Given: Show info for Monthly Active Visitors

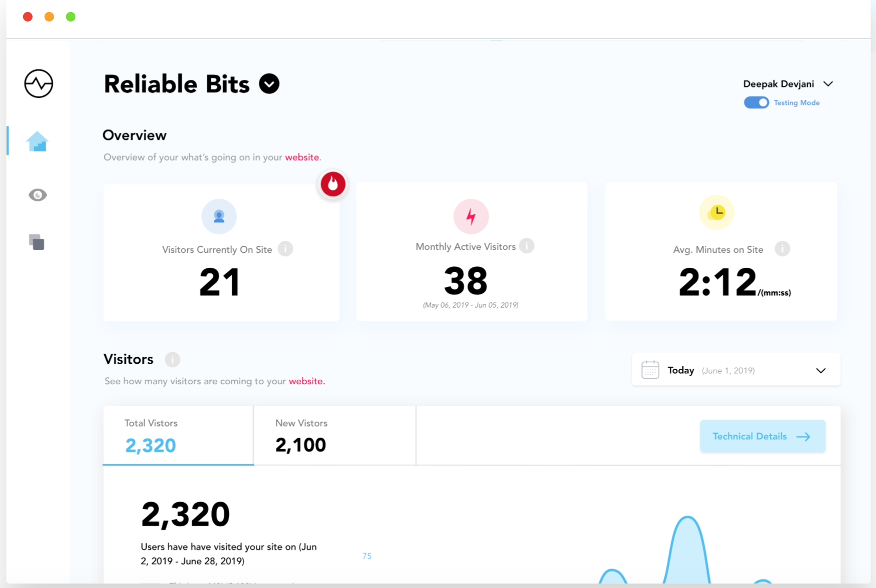Looking at the screenshot, I should [527, 246].
